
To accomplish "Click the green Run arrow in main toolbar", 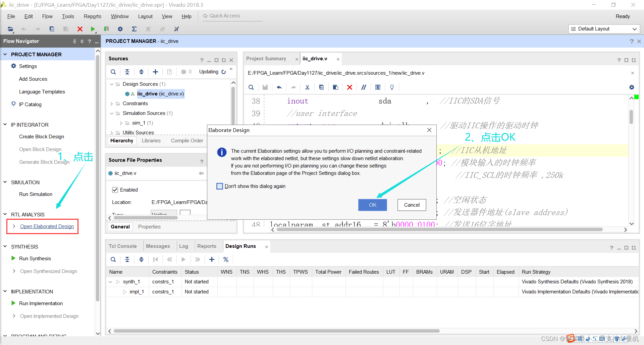I will (x=93, y=29).
